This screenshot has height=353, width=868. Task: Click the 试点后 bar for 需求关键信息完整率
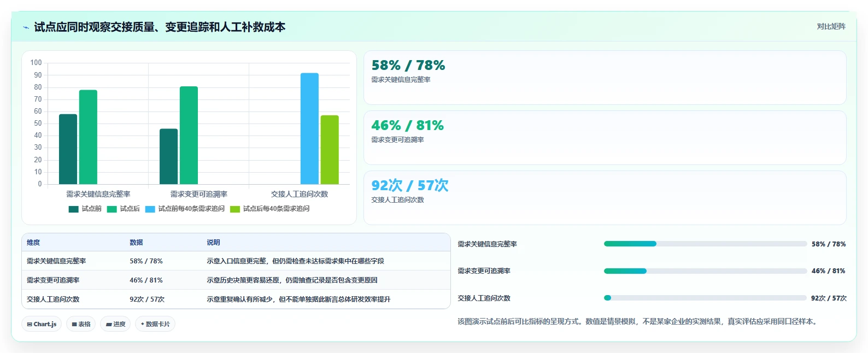tap(88, 137)
